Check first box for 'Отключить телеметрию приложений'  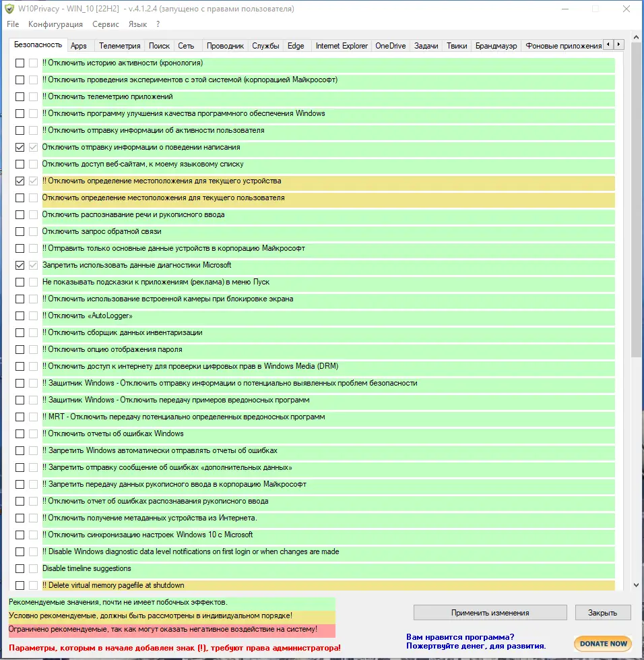[20, 97]
